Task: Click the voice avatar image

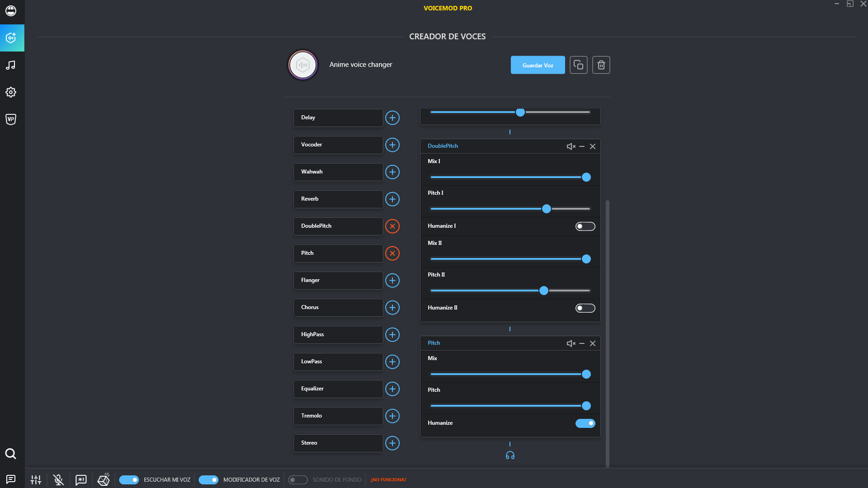Action: click(x=303, y=65)
